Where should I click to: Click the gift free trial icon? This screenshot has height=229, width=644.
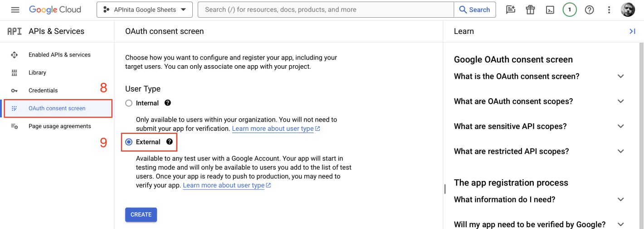point(530,10)
